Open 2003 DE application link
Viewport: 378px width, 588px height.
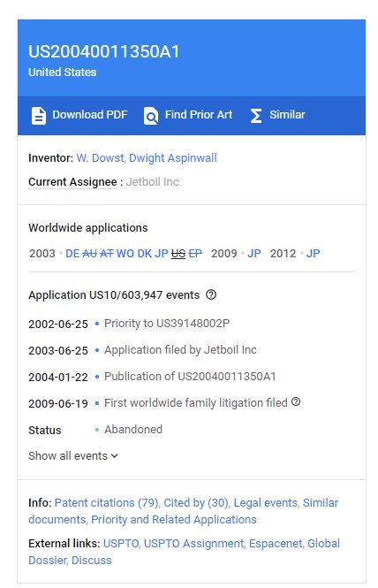coord(72,254)
